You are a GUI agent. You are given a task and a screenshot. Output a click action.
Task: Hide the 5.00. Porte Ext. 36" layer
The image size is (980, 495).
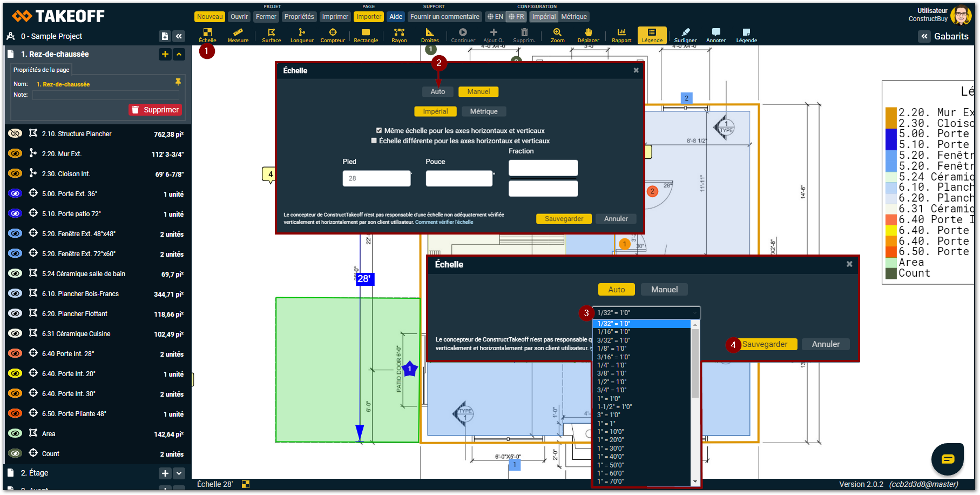pyautogui.click(x=16, y=193)
